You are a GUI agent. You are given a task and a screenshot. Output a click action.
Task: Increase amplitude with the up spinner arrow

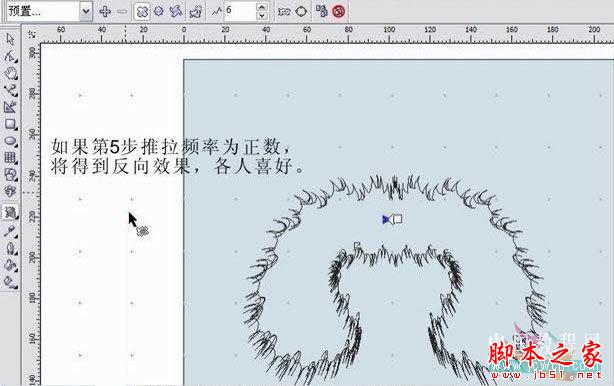(262, 7)
